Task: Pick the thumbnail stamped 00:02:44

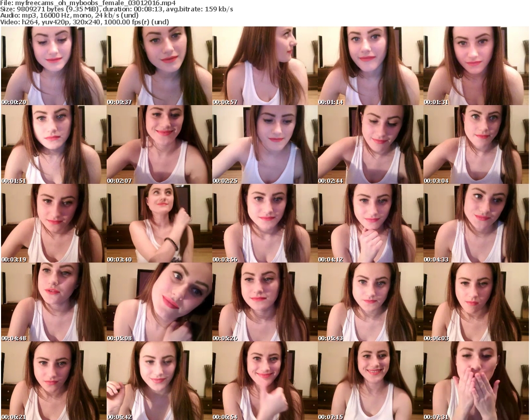Action: click(x=371, y=144)
